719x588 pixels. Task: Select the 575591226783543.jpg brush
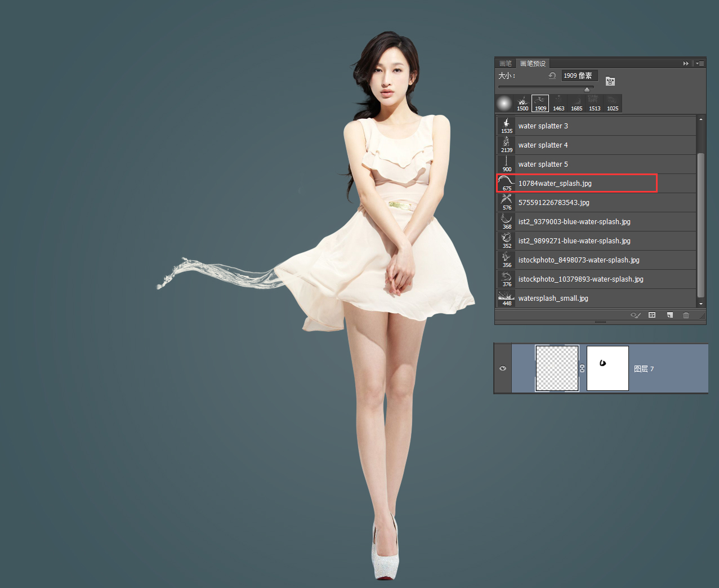coord(596,203)
